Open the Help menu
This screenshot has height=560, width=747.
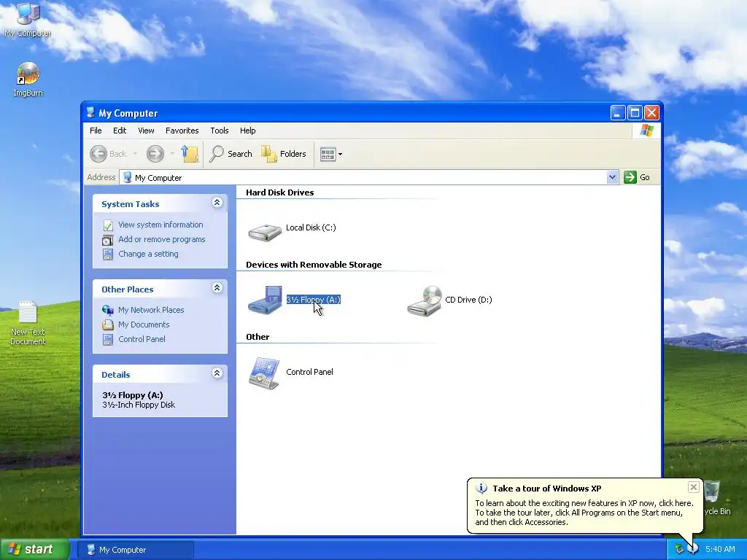click(x=248, y=131)
